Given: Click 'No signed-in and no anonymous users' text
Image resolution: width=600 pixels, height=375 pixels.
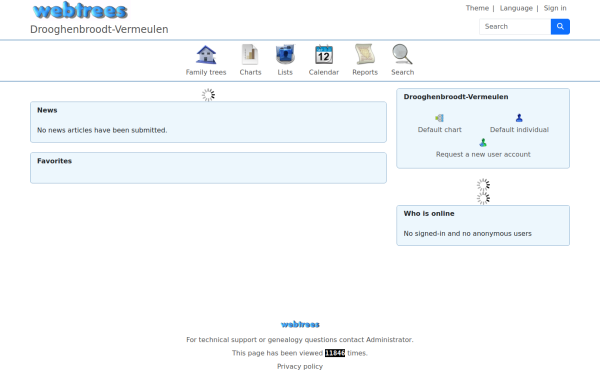Looking at the screenshot, I should click(x=467, y=233).
